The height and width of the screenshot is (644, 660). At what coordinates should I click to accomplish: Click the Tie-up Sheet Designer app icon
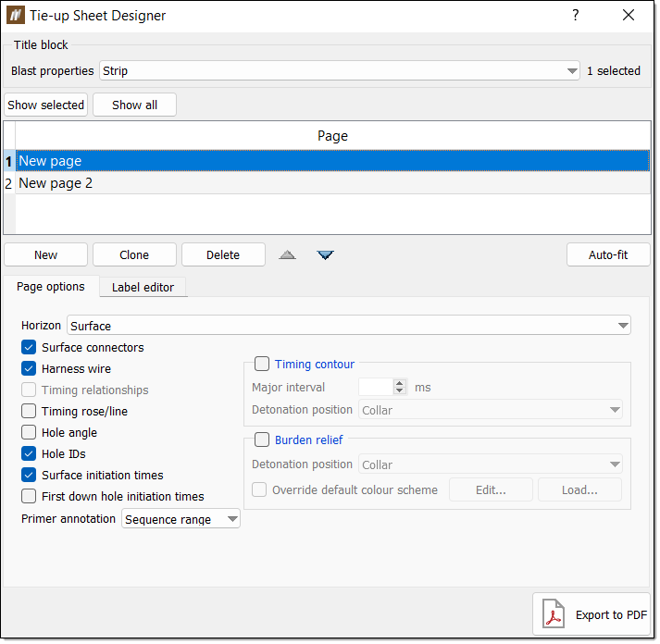pos(16,16)
